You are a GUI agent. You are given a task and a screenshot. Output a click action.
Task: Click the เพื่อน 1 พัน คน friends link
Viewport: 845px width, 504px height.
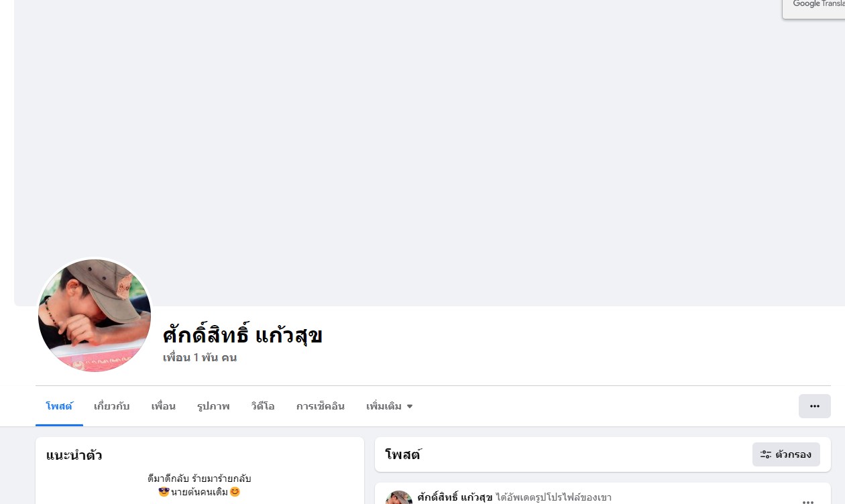tap(199, 358)
